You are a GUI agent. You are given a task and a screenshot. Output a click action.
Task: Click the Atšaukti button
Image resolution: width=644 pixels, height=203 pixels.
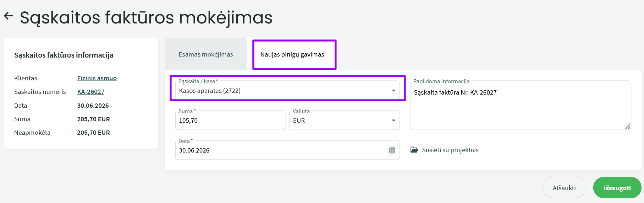click(x=564, y=188)
